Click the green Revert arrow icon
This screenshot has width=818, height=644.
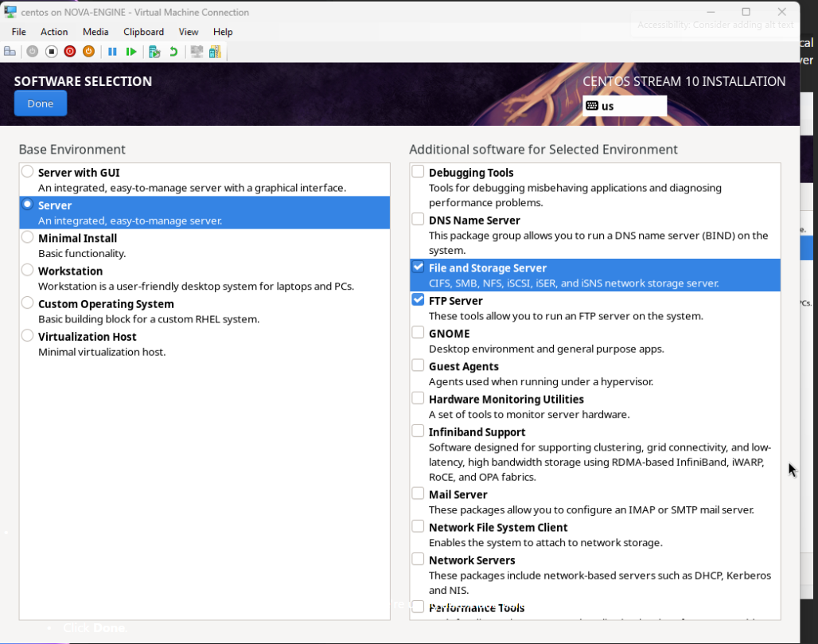pyautogui.click(x=173, y=52)
